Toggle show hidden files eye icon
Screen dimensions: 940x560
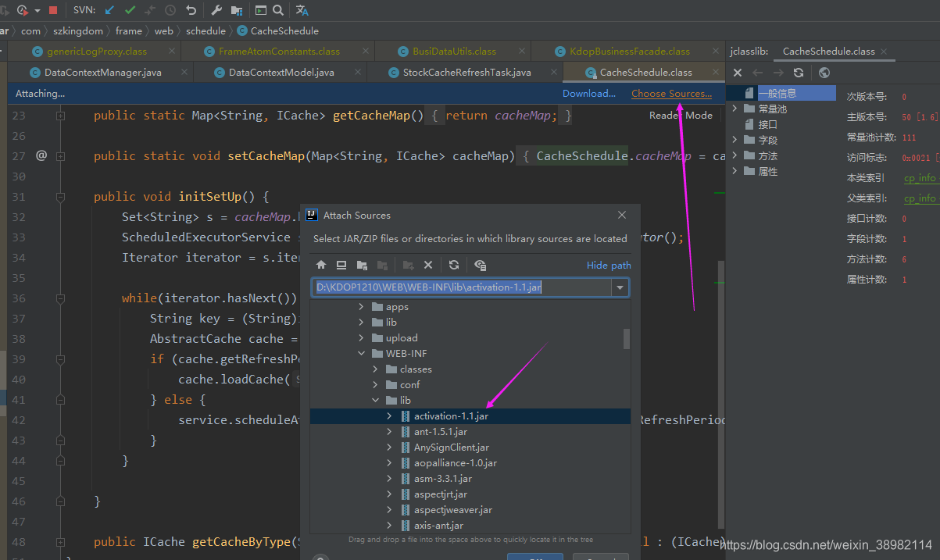coord(480,265)
